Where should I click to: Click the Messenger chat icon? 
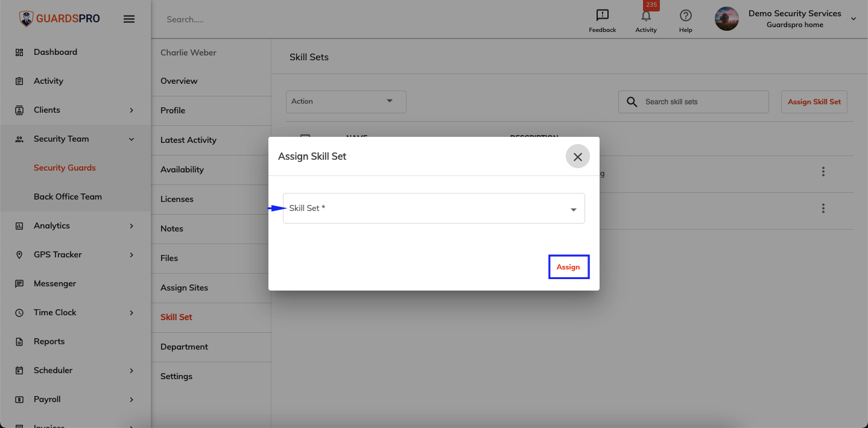coord(19,284)
